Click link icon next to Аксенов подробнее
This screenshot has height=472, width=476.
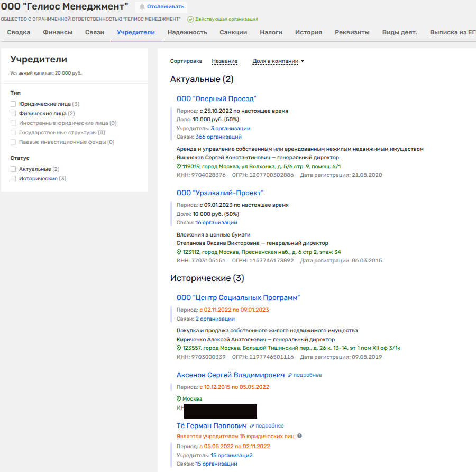tap(289, 375)
